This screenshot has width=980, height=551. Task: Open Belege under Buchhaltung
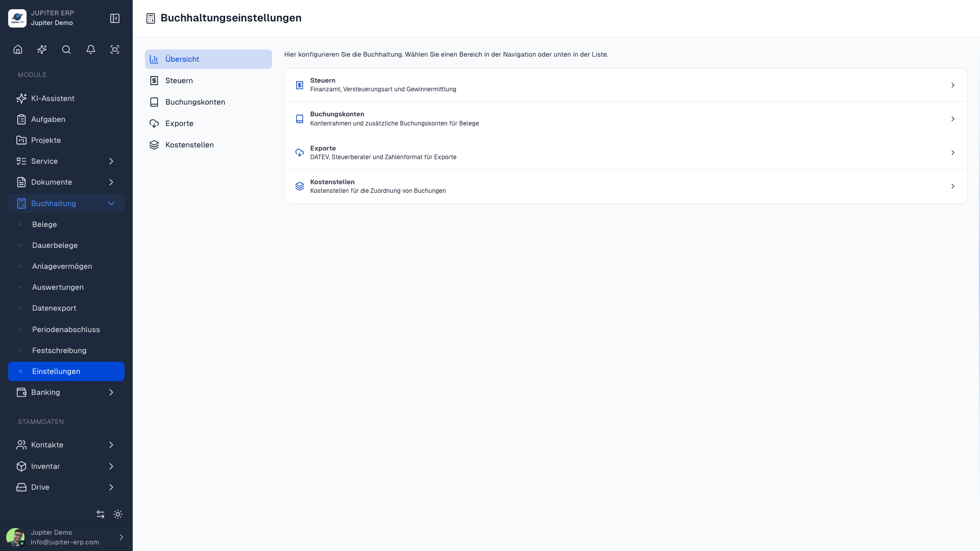tap(66, 224)
